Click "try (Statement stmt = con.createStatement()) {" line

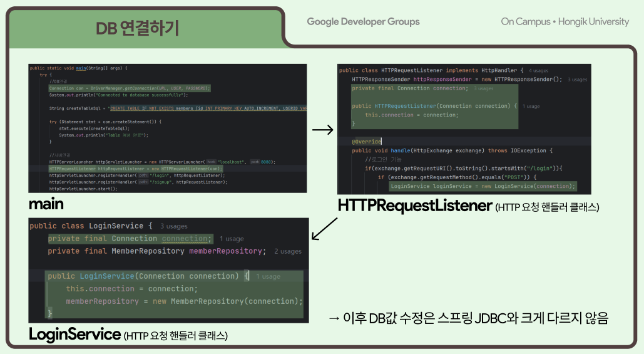click(x=105, y=122)
